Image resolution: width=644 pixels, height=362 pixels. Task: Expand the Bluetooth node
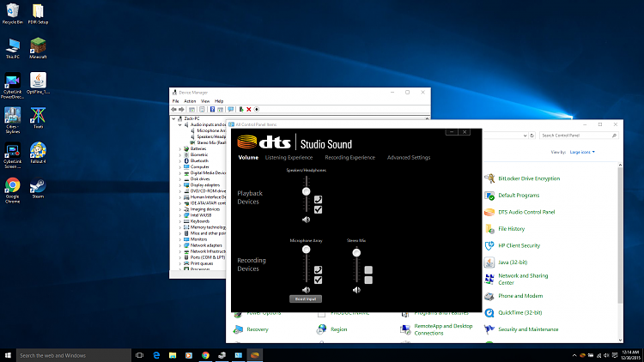180,161
